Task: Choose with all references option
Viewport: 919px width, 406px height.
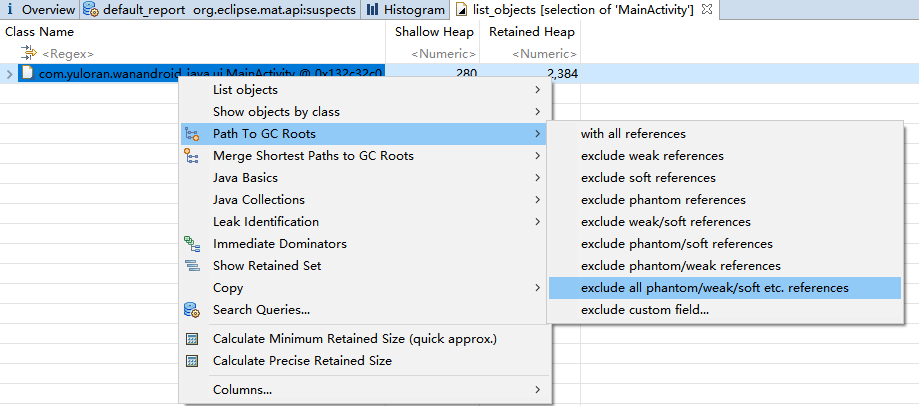Action: 633,134
